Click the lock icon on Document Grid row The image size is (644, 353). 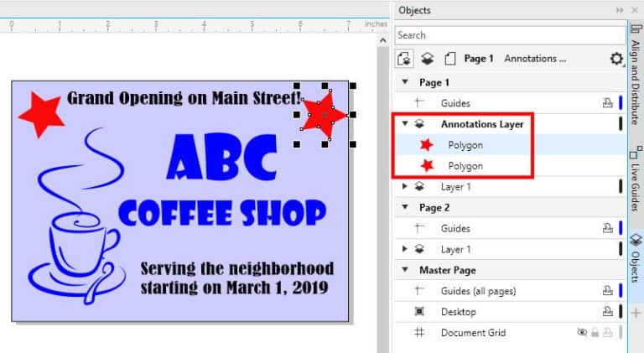coord(595,333)
